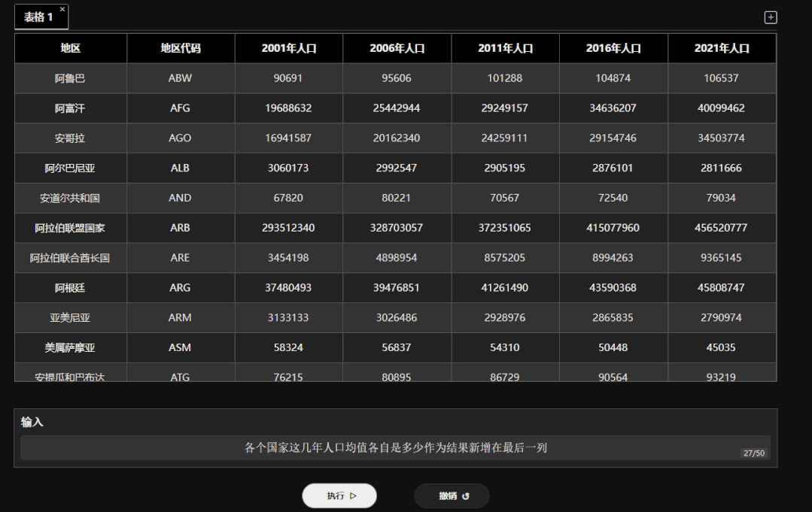Click the cell with value 2905195
The height and width of the screenshot is (512, 812).
(506, 168)
